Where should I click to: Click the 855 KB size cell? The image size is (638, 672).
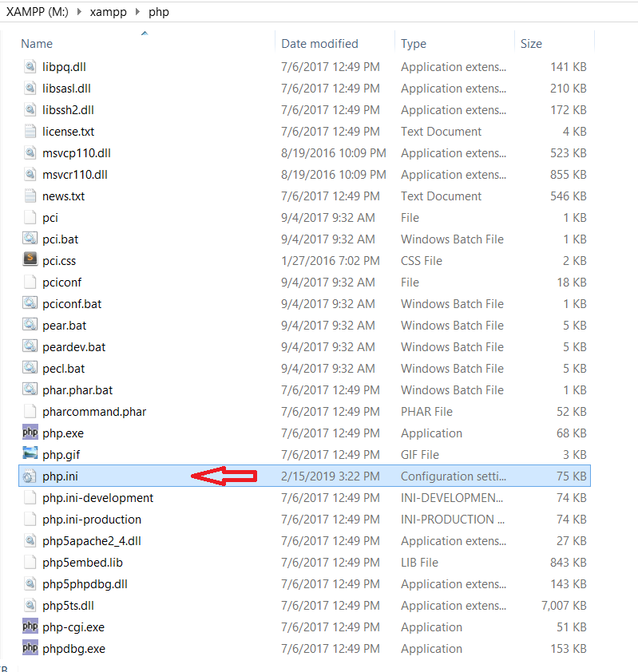coord(568,175)
